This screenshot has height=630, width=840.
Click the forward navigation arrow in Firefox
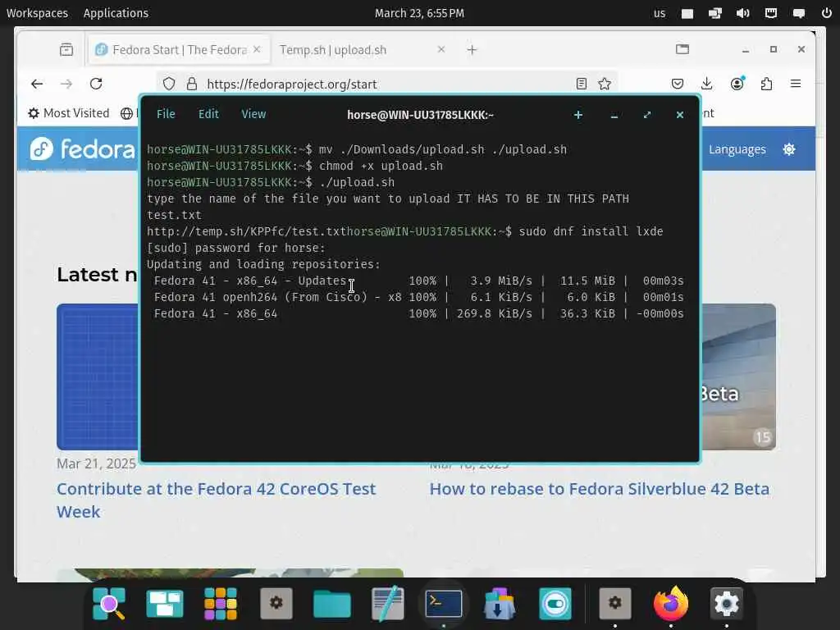click(x=66, y=84)
